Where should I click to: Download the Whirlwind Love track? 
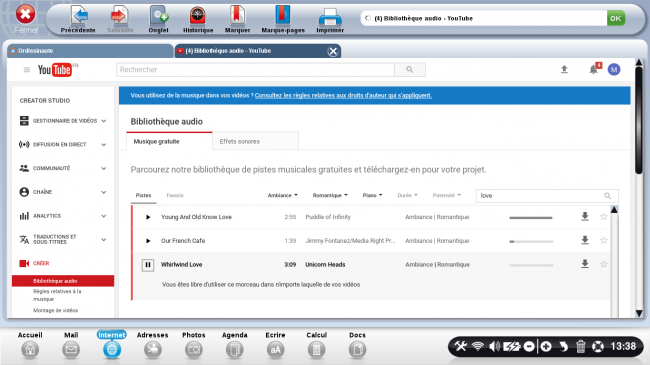[x=585, y=264]
